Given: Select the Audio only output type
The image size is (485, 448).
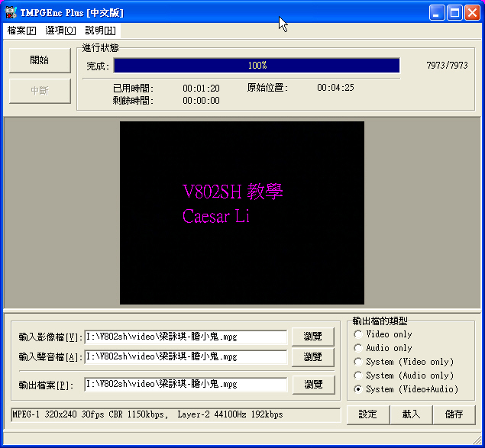Looking at the screenshot, I should point(358,348).
